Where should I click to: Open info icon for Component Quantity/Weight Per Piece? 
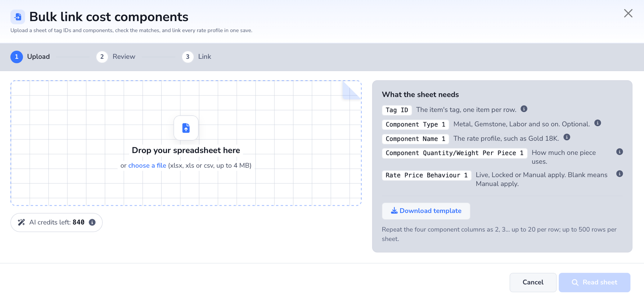619,151
